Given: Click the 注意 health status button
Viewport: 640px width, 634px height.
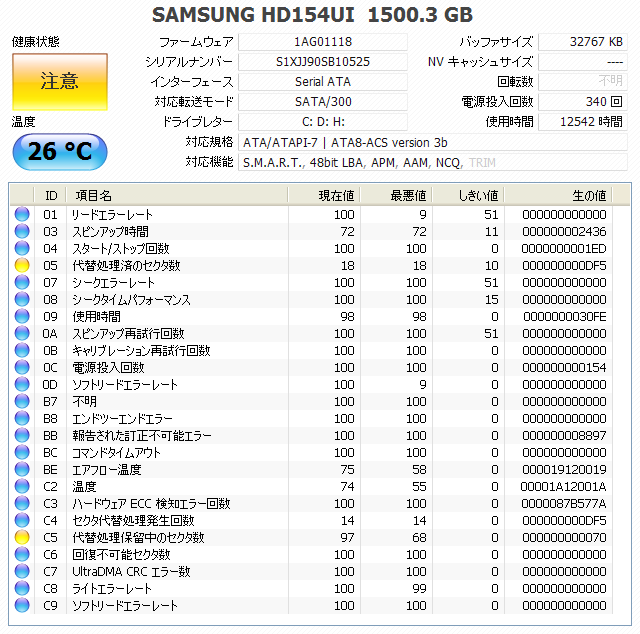Looking at the screenshot, I should [60, 82].
